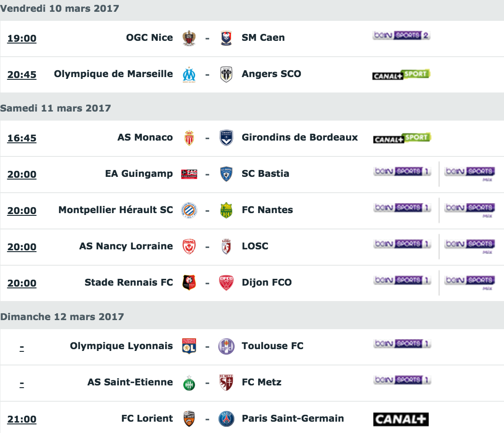Click the OGC Nice club crest
504x433 pixels.
tap(189, 38)
